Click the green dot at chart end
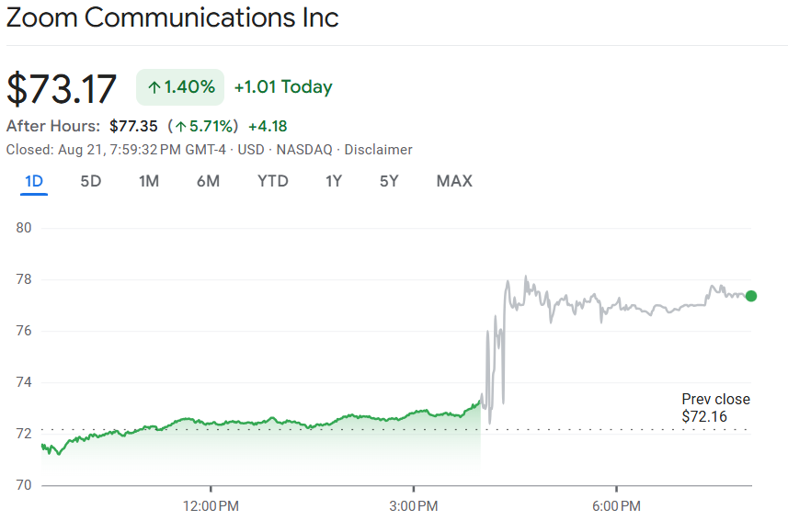This screenshot has width=788, height=532. pos(751,296)
